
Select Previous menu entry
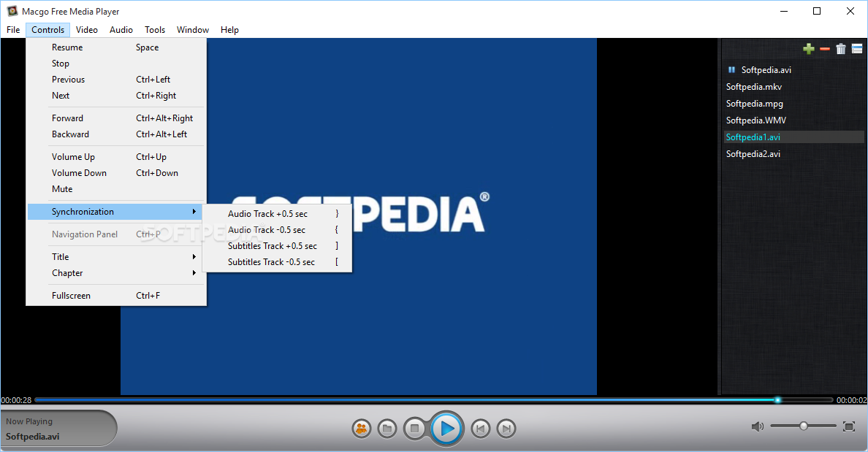click(116, 80)
